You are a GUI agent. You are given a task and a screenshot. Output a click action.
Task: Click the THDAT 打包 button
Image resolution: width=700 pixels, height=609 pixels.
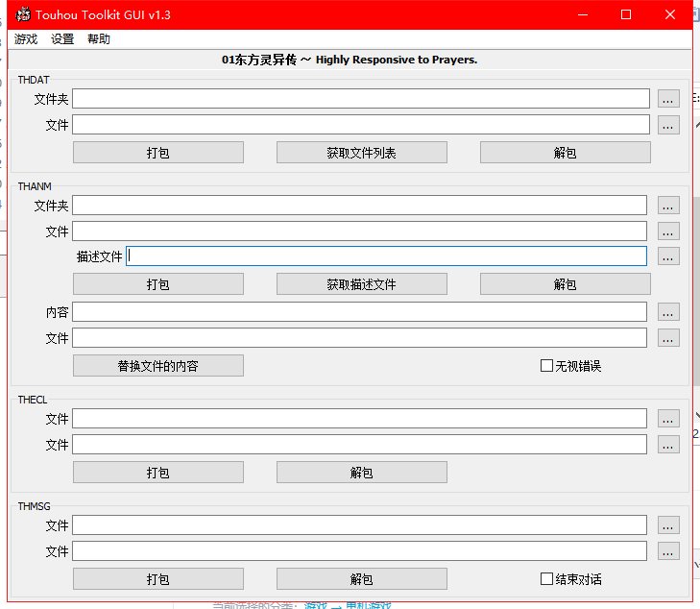[158, 153]
